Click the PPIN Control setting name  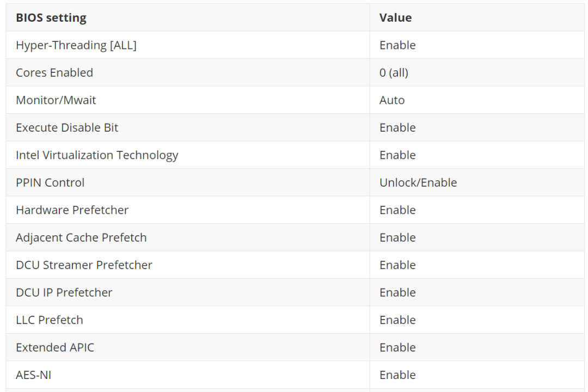coord(50,182)
